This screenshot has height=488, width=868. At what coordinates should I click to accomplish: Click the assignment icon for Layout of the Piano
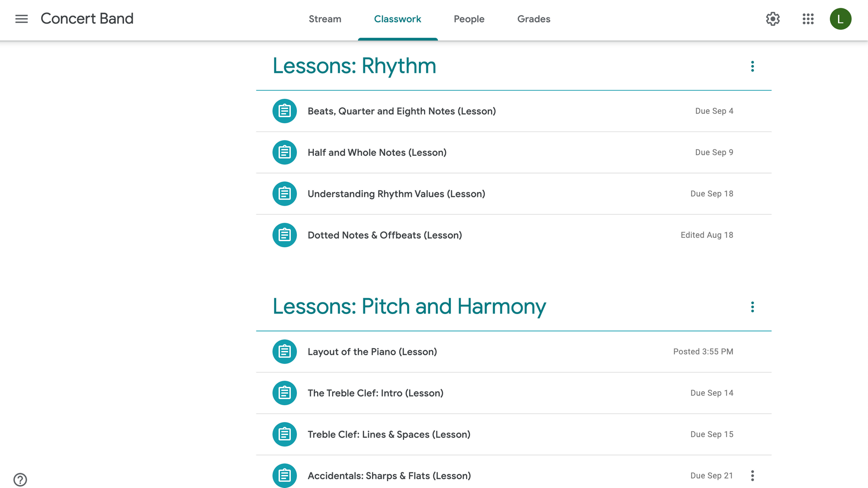284,351
